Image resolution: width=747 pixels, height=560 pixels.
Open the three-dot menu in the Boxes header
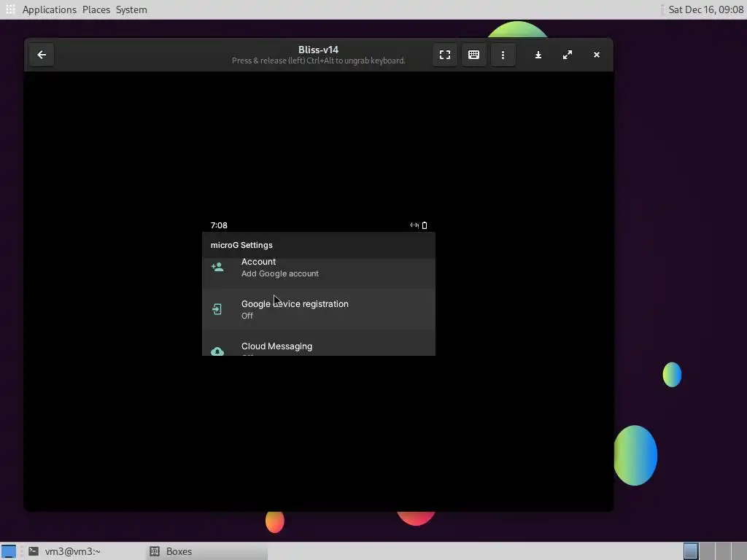pos(503,55)
